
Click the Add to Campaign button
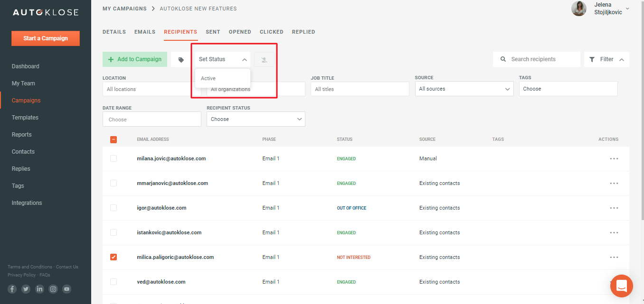click(x=135, y=59)
